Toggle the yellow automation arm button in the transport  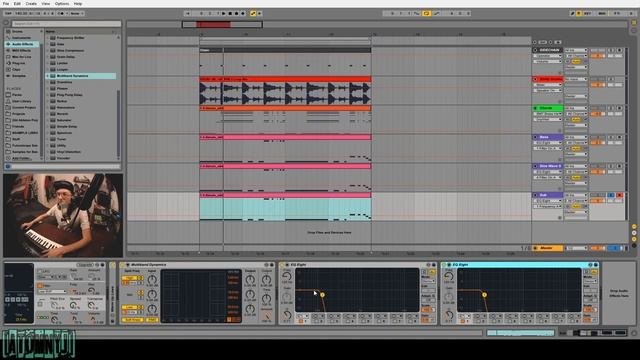pos(253,13)
